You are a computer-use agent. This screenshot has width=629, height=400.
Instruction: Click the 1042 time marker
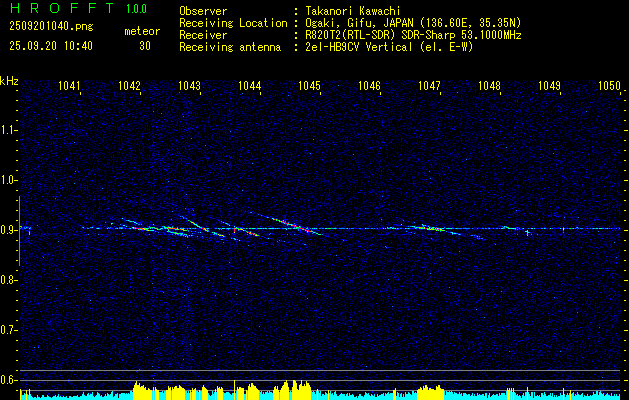tap(130, 85)
